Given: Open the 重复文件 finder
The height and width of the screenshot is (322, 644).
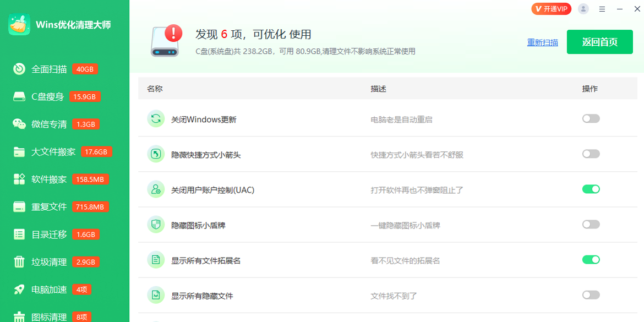Looking at the screenshot, I should point(48,206).
